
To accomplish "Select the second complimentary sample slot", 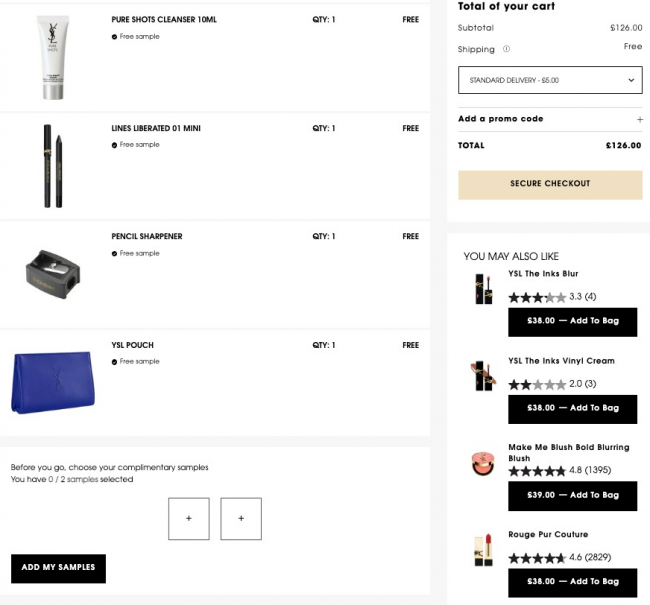I will (x=241, y=519).
